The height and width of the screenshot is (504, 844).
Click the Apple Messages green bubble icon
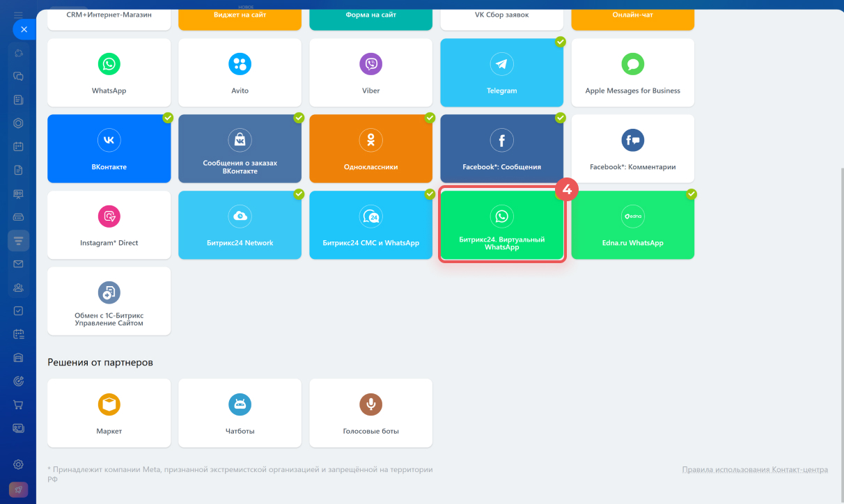(x=633, y=64)
